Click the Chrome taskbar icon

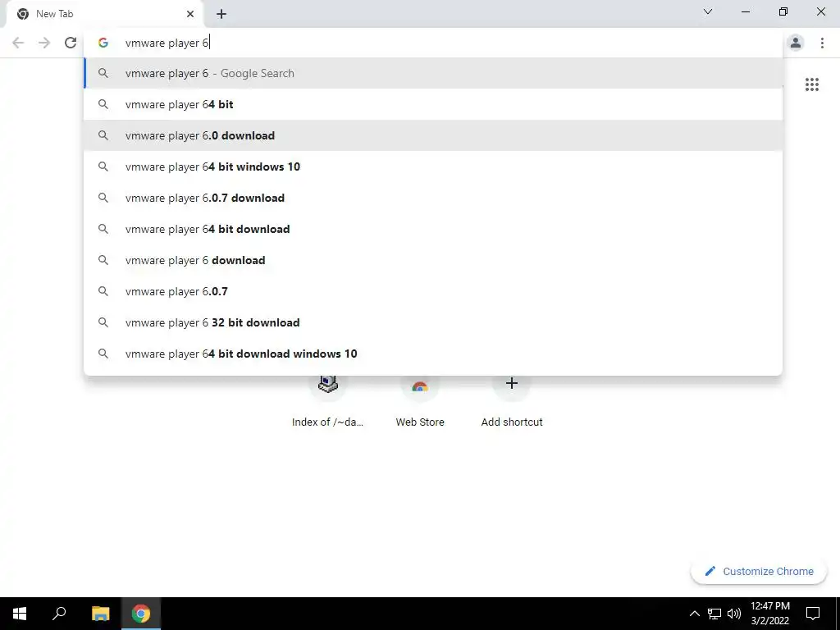141,614
